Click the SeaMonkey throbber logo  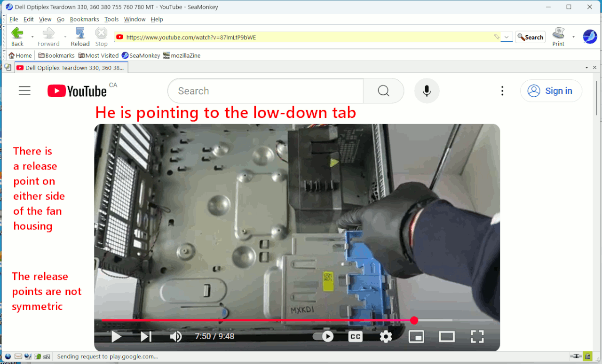[x=590, y=37]
